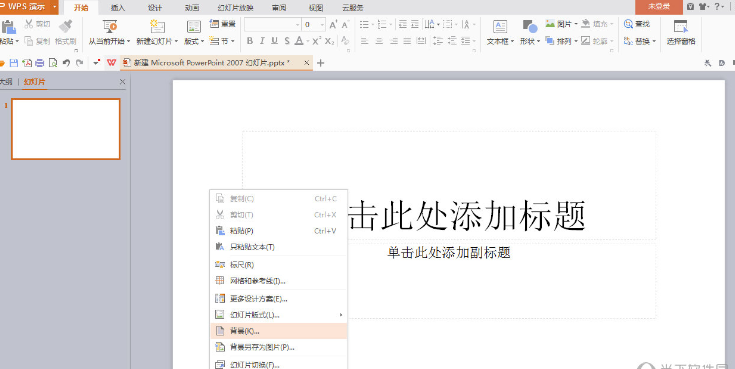Screen dimensions: 735x369
Task: Open the Review (审阅) ribbon tab
Action: (x=279, y=8)
